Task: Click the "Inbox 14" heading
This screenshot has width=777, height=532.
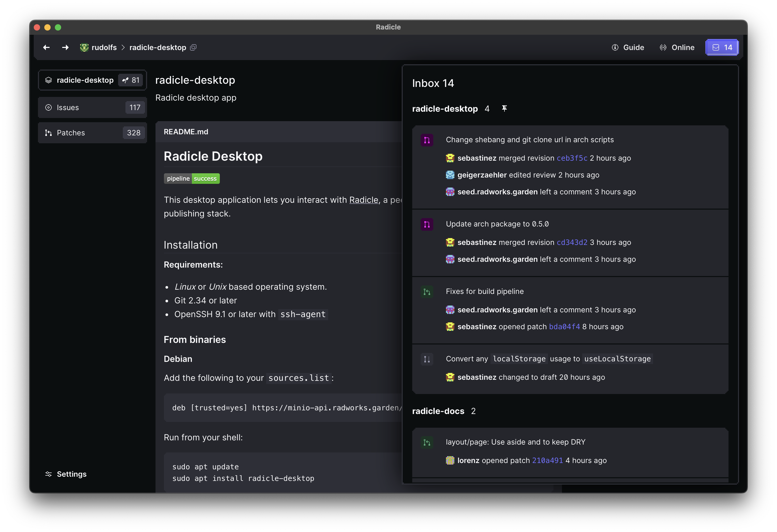Action: coord(433,83)
